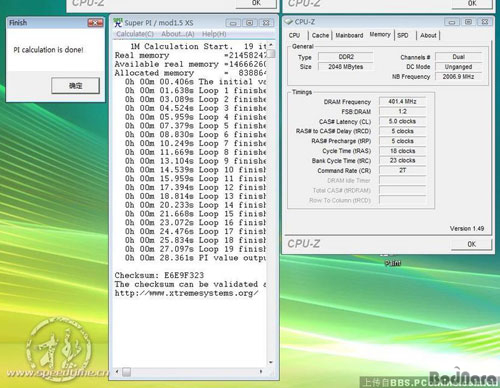Screen dimensions: 500x388
Task: Click the empty DRAM Idle Timer field
Action: [402, 180]
